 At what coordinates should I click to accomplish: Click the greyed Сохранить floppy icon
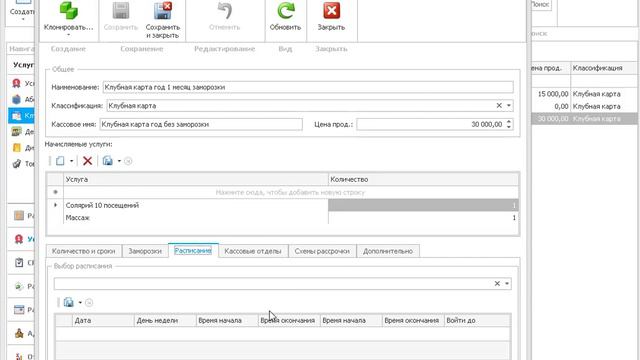121,11
